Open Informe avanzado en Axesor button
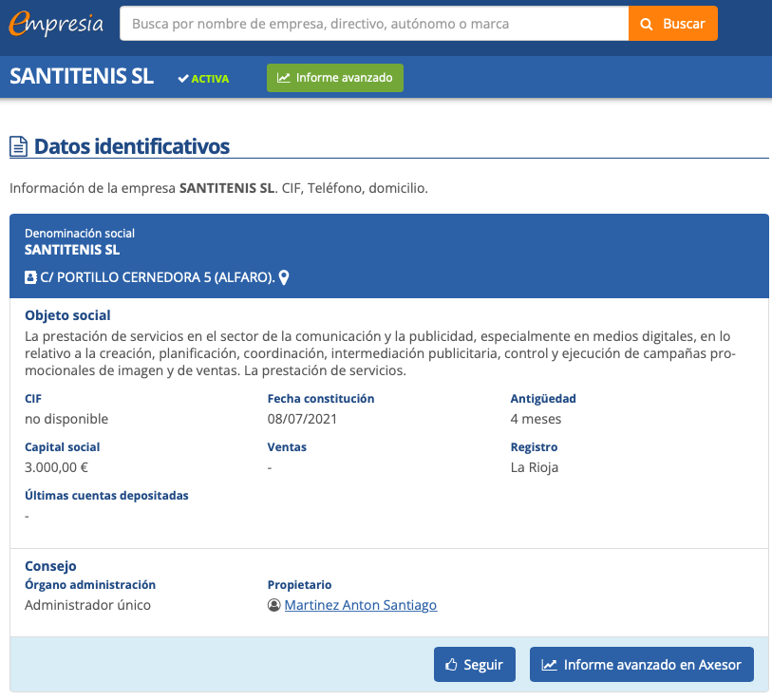This screenshot has height=700, width=772. 642,665
